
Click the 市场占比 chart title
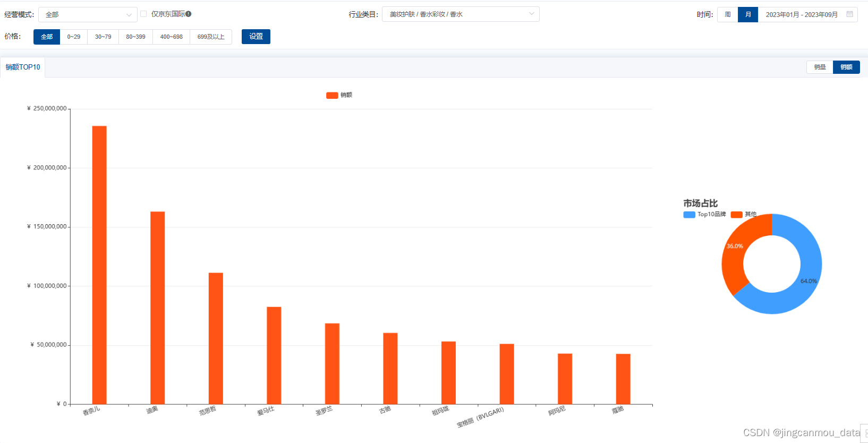[700, 203]
